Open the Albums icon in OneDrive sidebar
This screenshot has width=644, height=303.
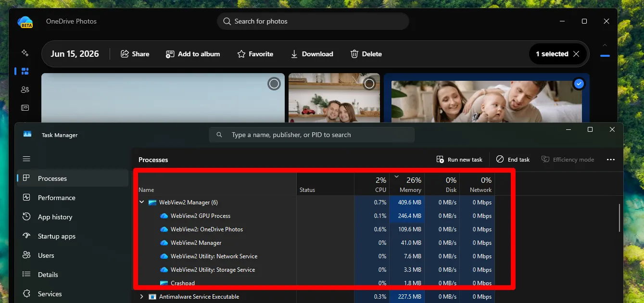(25, 108)
